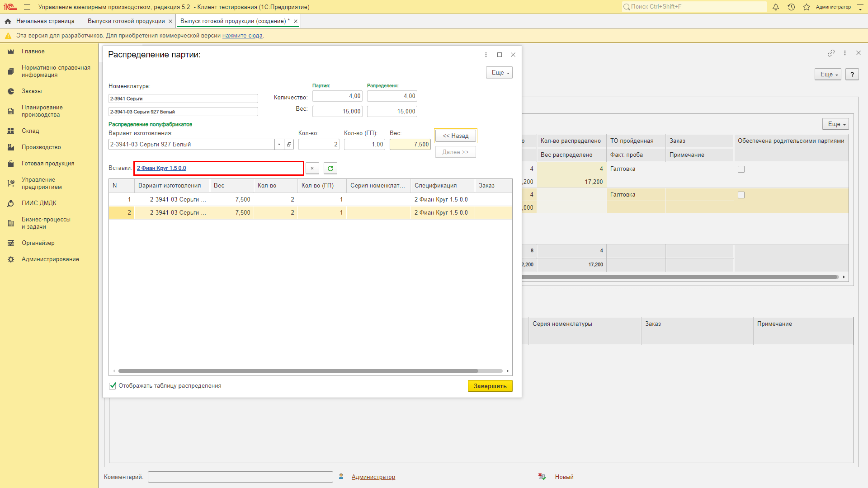This screenshot has height=488, width=868.
Task: Select Выпуск готовой продукции (создание) tab
Action: pos(235,21)
